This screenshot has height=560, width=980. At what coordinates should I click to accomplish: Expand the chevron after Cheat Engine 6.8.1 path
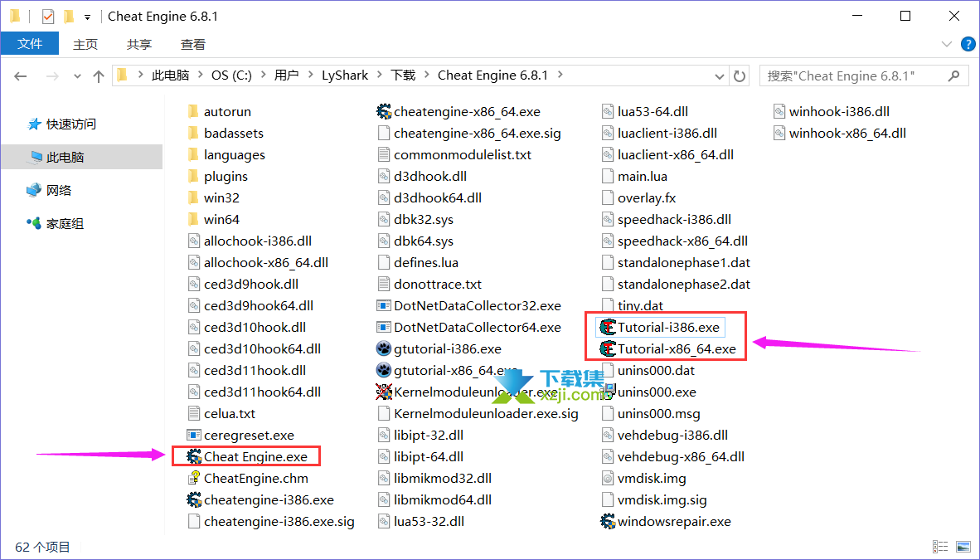click(x=560, y=75)
